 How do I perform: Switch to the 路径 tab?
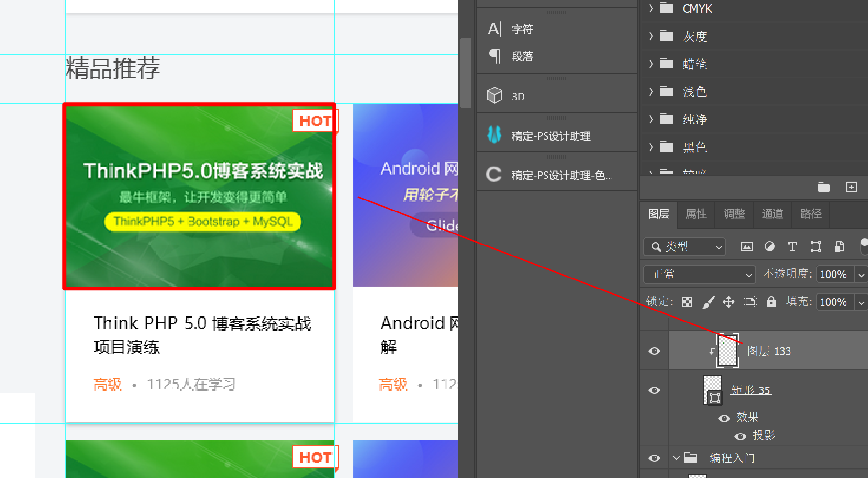[x=811, y=214]
